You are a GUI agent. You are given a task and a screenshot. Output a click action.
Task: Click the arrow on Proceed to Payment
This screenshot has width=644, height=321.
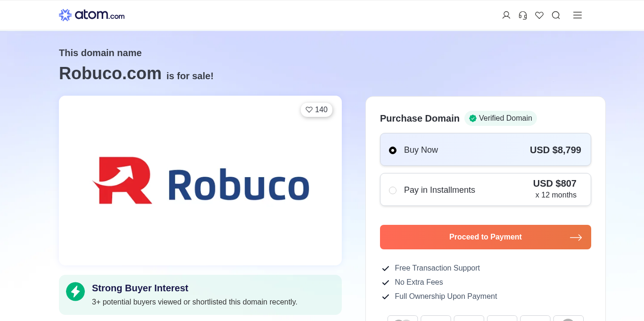click(x=576, y=238)
